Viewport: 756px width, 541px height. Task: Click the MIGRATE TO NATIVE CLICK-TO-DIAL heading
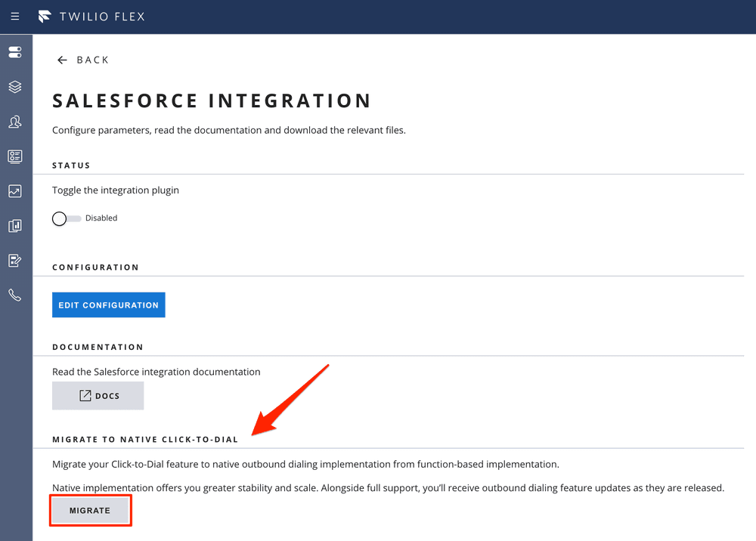[x=144, y=439]
